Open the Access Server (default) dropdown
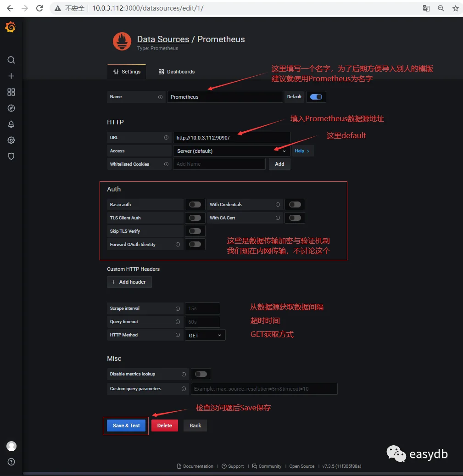Screen dimensions: 463x476 tap(231, 151)
